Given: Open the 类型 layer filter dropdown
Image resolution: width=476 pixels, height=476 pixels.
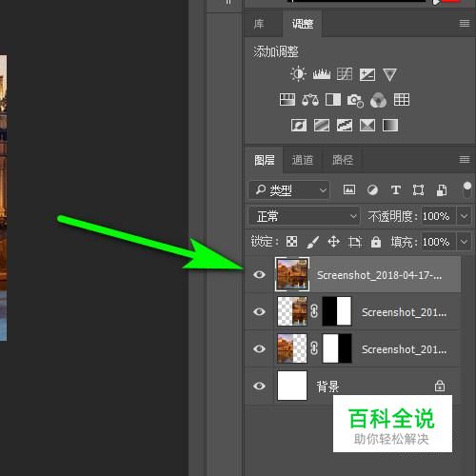Looking at the screenshot, I should point(288,190).
